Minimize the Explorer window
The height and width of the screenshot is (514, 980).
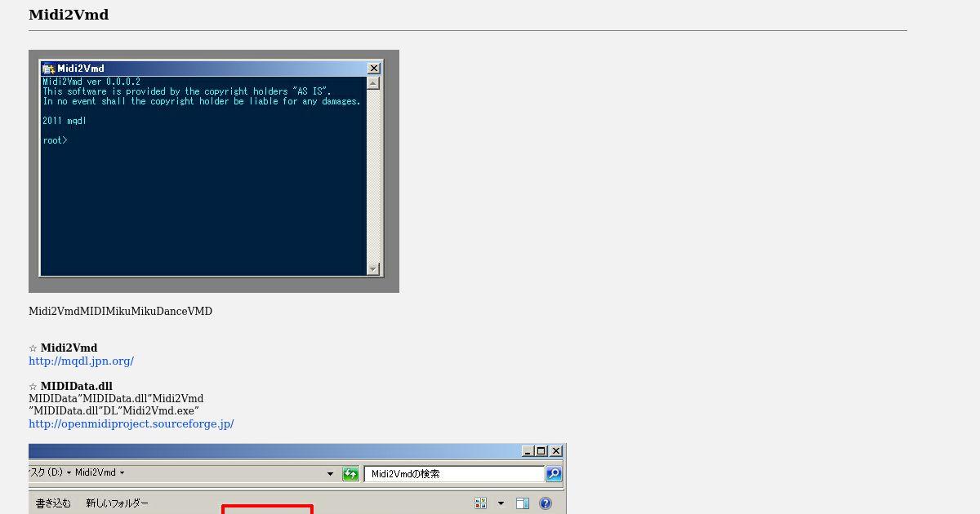point(528,451)
